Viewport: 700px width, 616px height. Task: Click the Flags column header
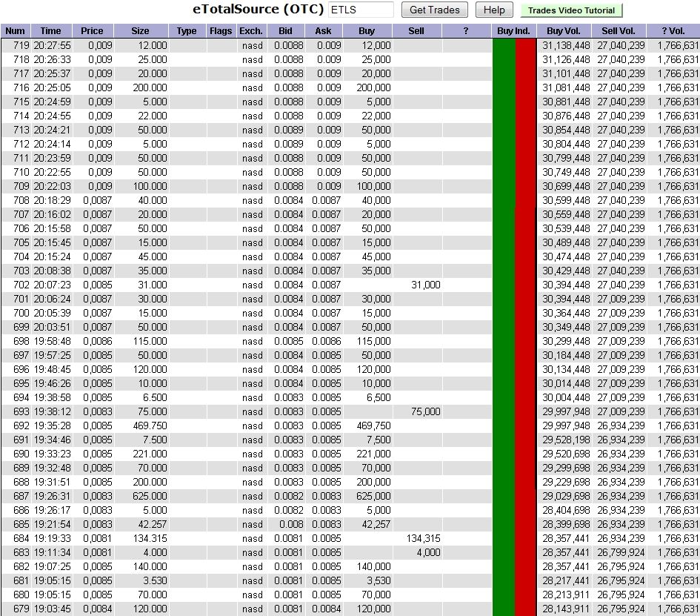pos(220,31)
